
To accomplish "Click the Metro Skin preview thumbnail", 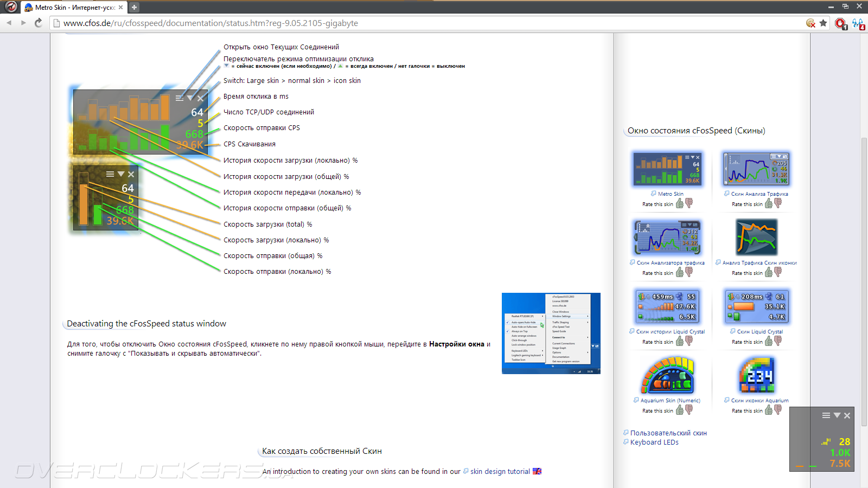I will pyautogui.click(x=667, y=169).
